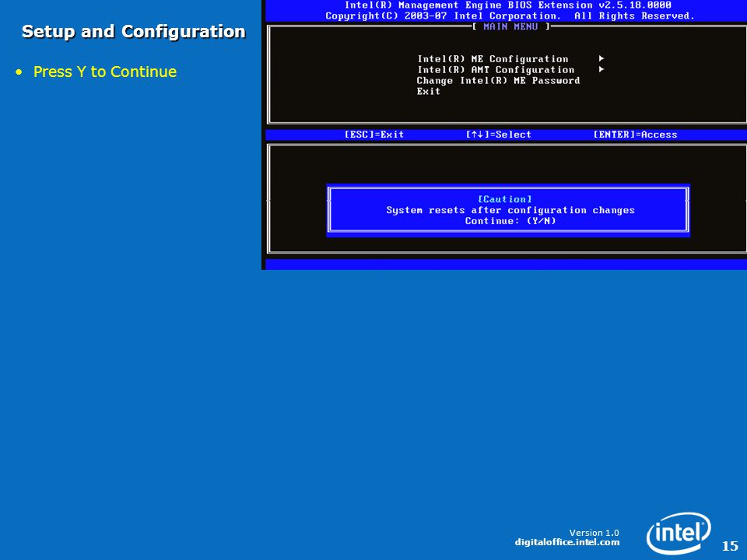Click the Continue: (Y/N) prompt
747x560 pixels.
[x=510, y=221]
